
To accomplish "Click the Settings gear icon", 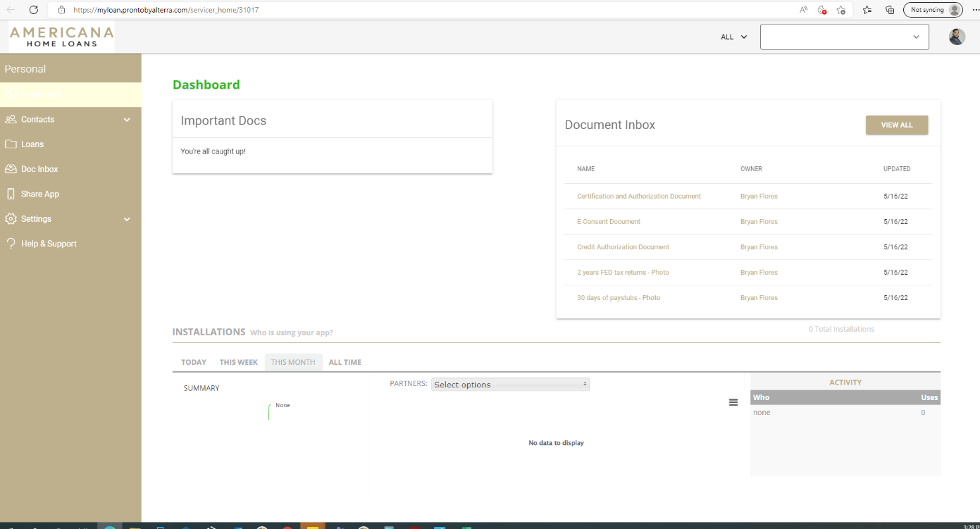I will [11, 219].
